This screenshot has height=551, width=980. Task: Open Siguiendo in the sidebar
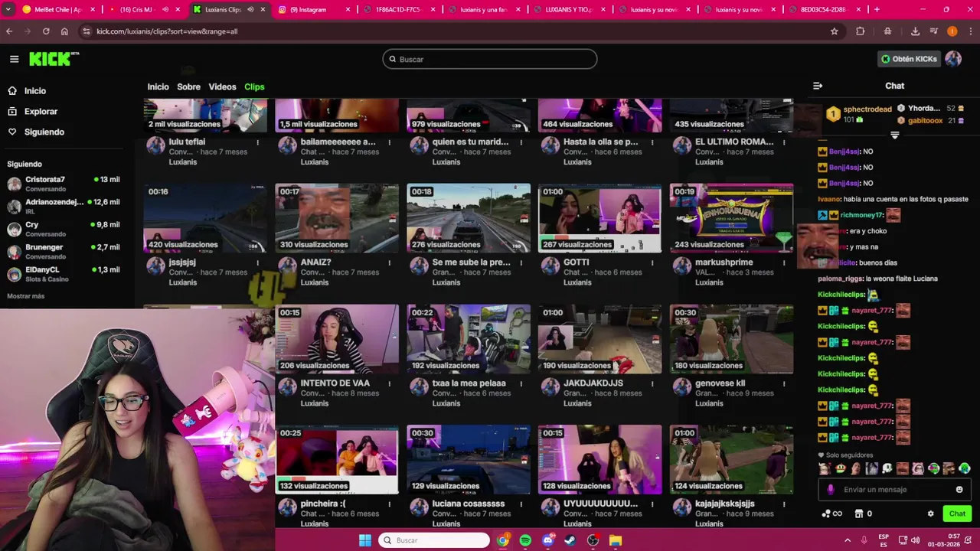point(44,132)
